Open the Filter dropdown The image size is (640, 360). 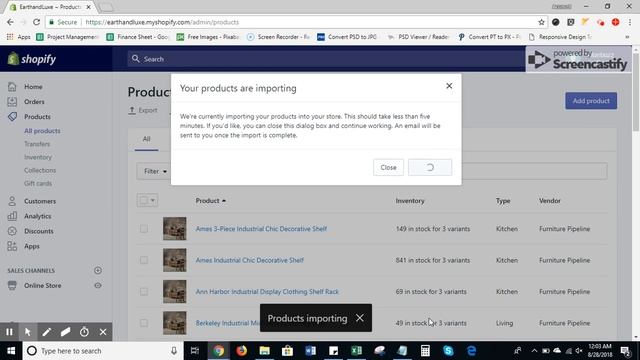click(x=155, y=171)
